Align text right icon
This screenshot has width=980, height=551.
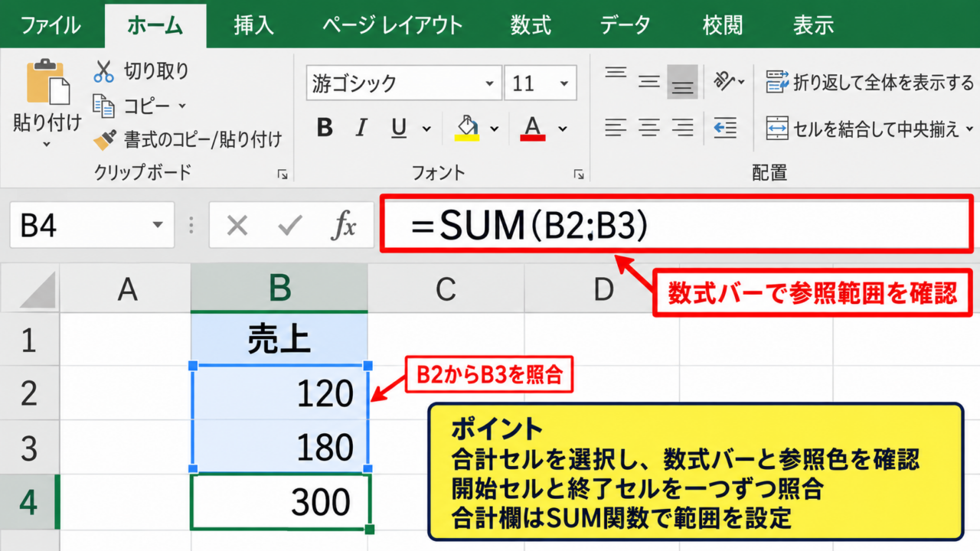pyautogui.click(x=682, y=127)
